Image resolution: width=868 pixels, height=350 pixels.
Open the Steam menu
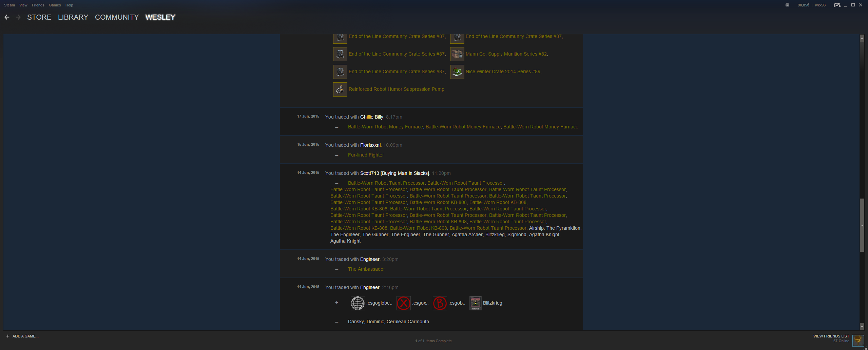pos(9,5)
